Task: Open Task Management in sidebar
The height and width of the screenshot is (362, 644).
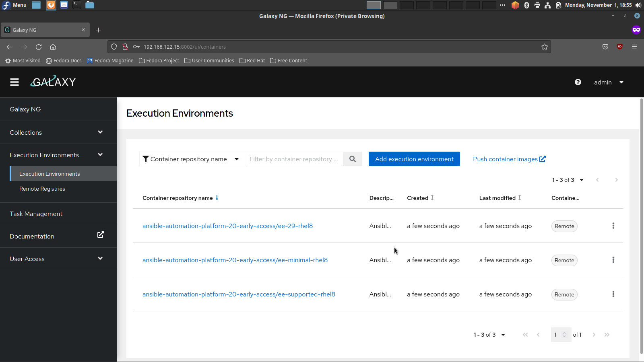Action: 36,214
